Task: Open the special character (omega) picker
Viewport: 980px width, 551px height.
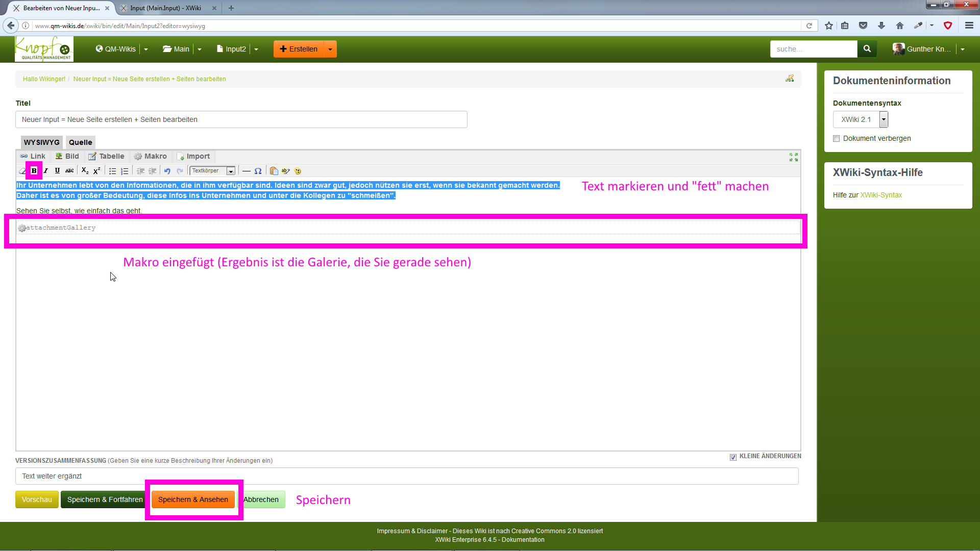Action: [x=258, y=171]
